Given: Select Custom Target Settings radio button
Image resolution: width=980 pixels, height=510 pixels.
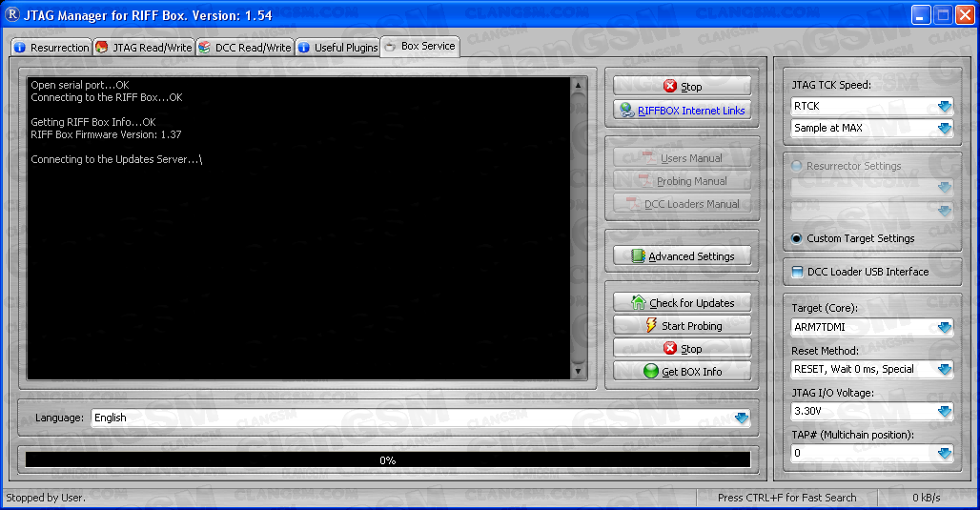Looking at the screenshot, I should pos(796,238).
